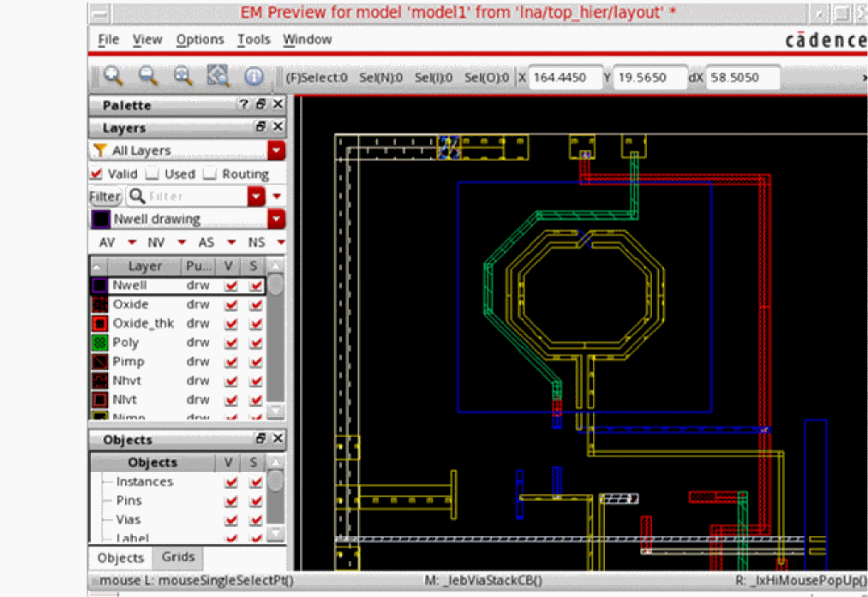Image resolution: width=868 pixels, height=597 pixels.
Task: Open the Options menu
Action: (200, 39)
